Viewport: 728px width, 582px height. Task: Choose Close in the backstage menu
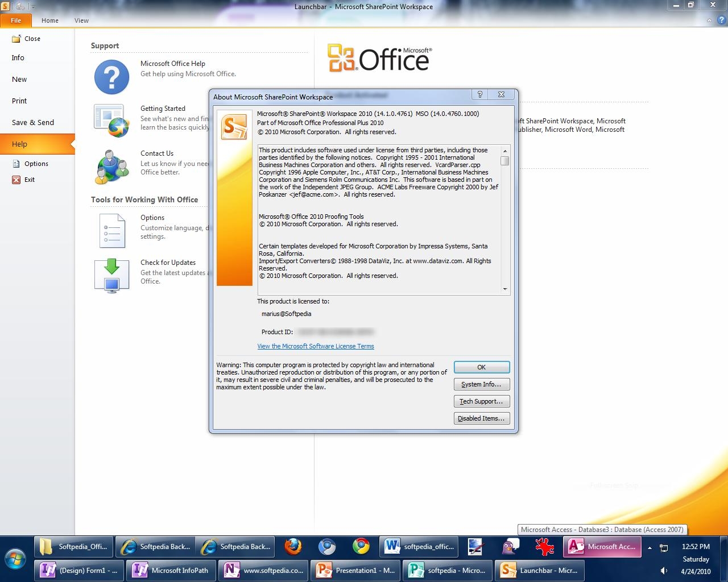pos(26,39)
